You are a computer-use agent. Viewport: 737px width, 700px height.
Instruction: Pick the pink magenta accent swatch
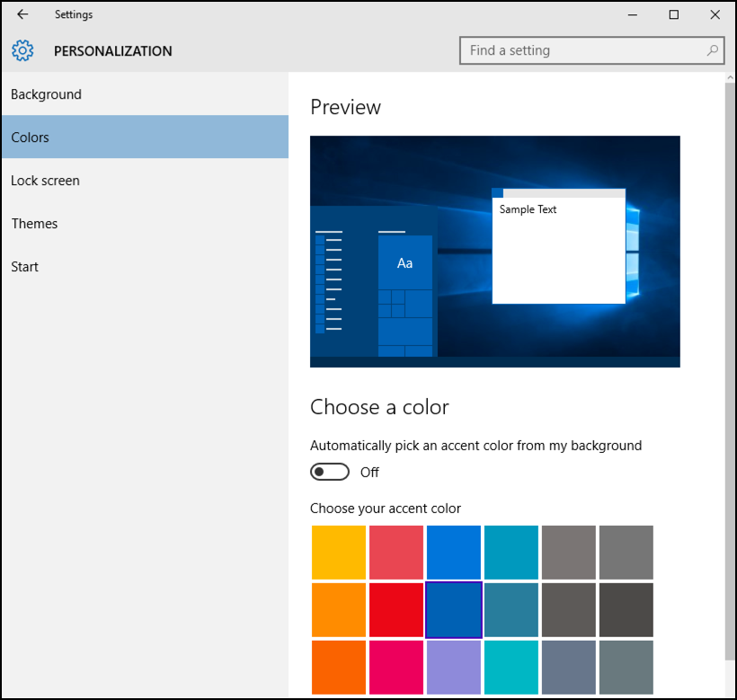coord(395,667)
